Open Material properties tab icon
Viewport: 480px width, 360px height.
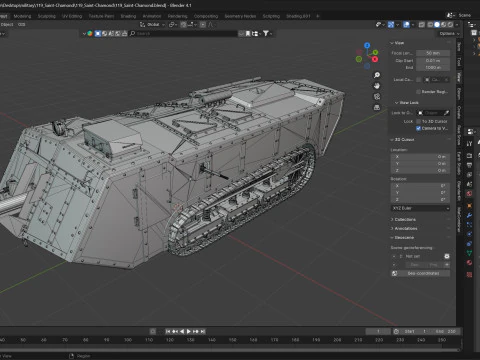tap(469, 263)
